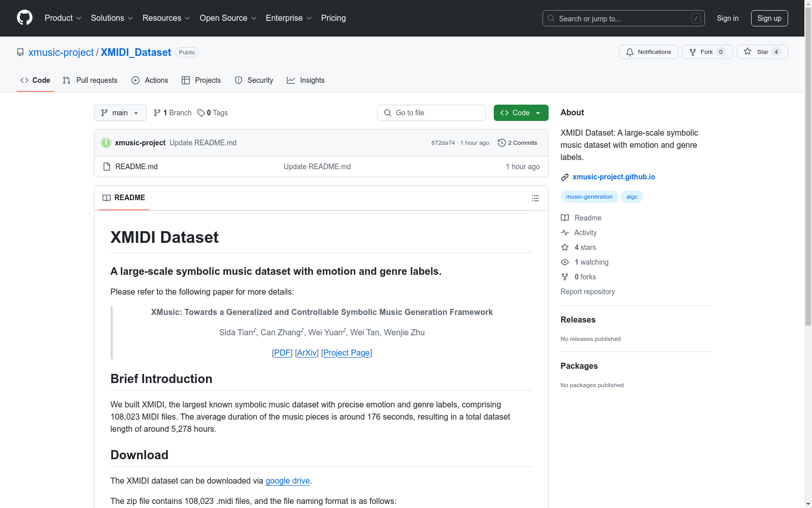Open the README outline list icon
The width and height of the screenshot is (812, 508).
[535, 198]
